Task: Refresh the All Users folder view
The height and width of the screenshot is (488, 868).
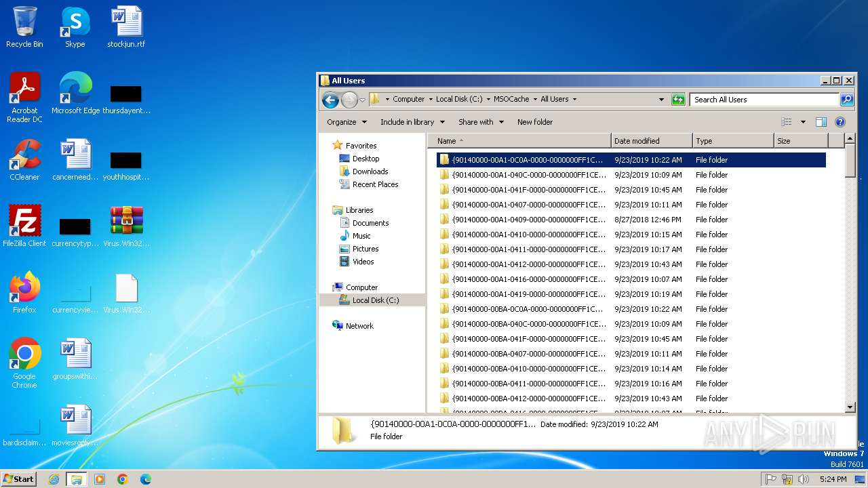Action: (x=678, y=100)
